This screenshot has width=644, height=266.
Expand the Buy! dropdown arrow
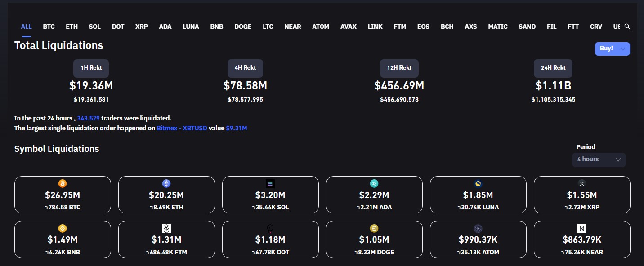coord(622,49)
